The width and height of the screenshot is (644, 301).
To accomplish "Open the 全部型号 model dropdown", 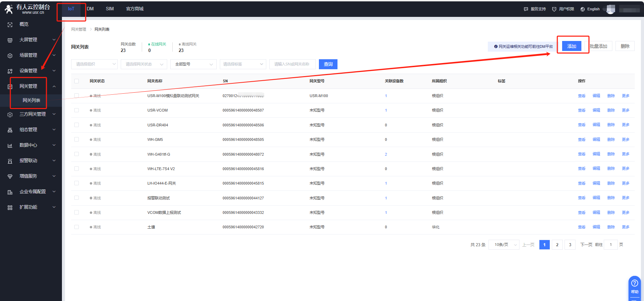I will (x=193, y=64).
